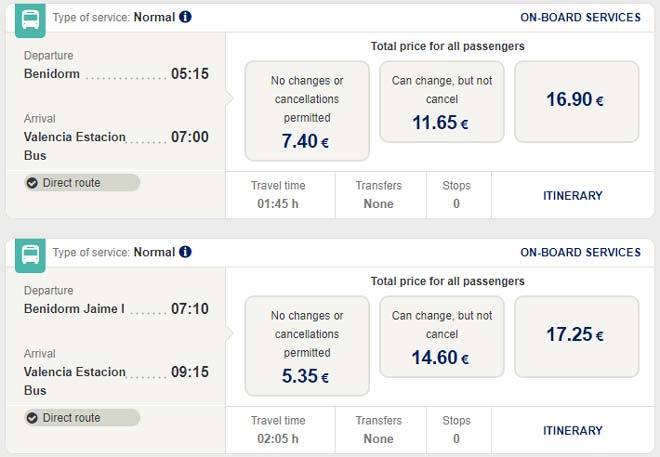660x457 pixels.
Task: Open ITINERARY for the 07:10 departure
Action: coord(573,431)
